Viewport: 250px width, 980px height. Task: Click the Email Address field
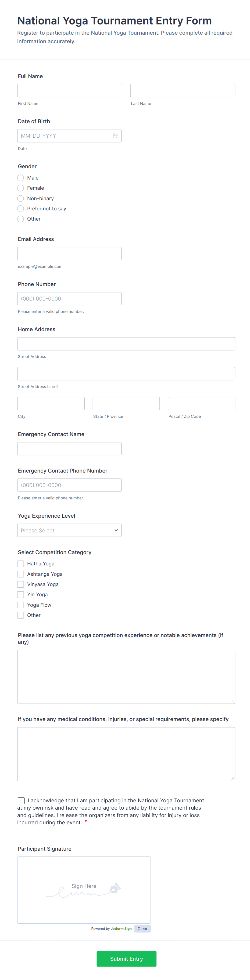pyautogui.click(x=69, y=253)
